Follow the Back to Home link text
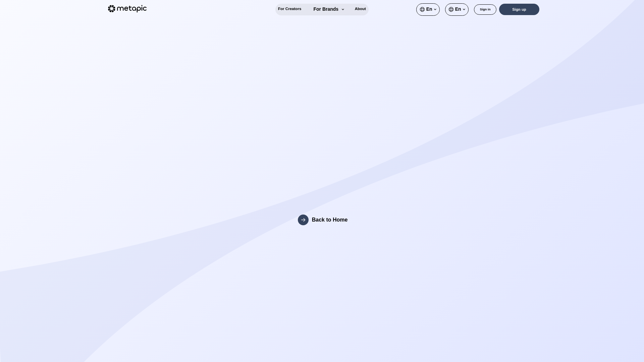Image resolution: width=644 pixels, height=362 pixels. pyautogui.click(x=330, y=220)
